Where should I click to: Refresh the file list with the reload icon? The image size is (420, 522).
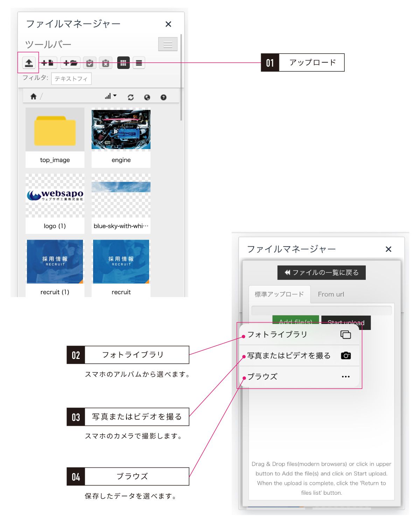[x=131, y=96]
